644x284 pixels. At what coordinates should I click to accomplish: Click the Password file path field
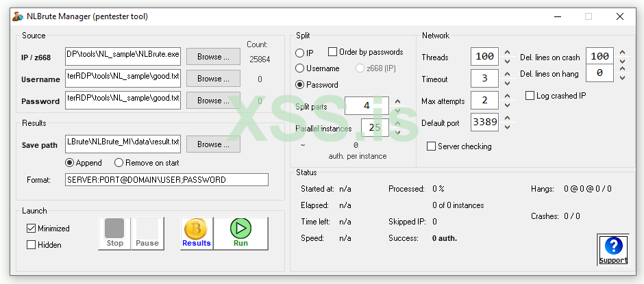tap(123, 101)
